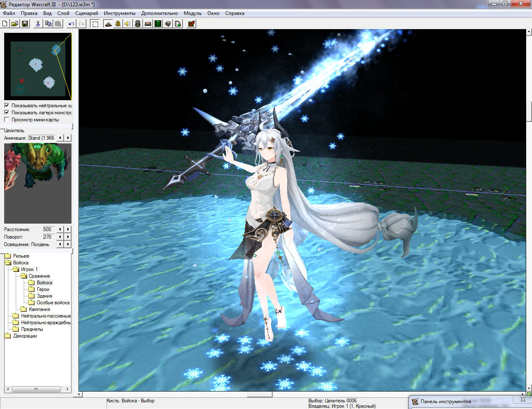Open the Object manager

click(168, 24)
